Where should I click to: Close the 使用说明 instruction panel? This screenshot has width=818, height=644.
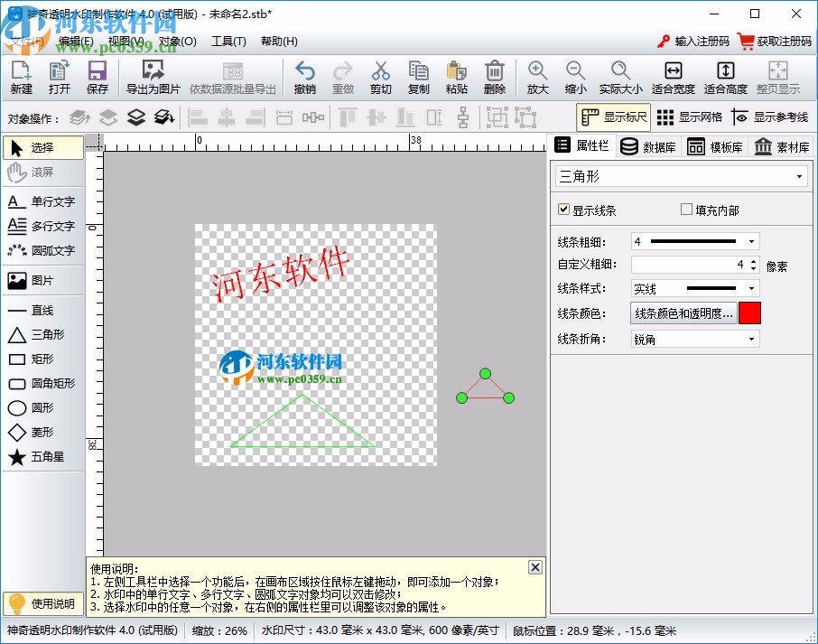pyautogui.click(x=535, y=567)
